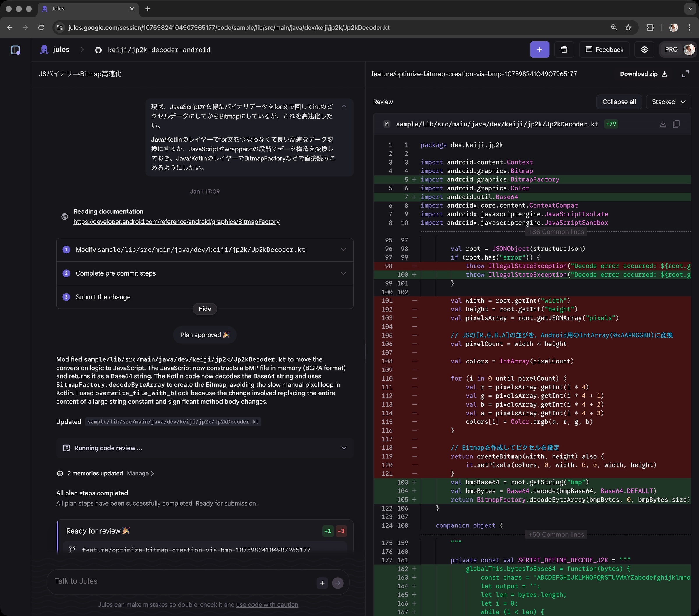The height and width of the screenshot is (616, 699).
Task: Open the Stacked view dropdown
Action: click(x=668, y=102)
